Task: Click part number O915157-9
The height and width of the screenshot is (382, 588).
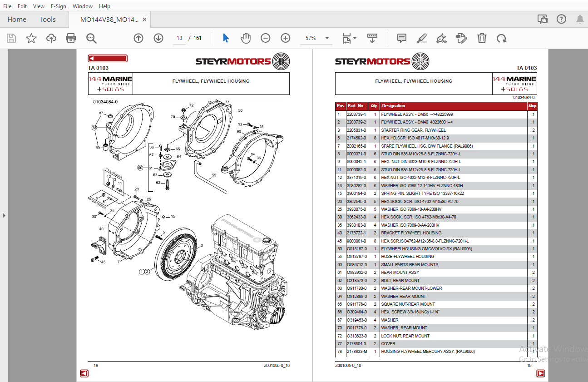Action: (x=356, y=249)
